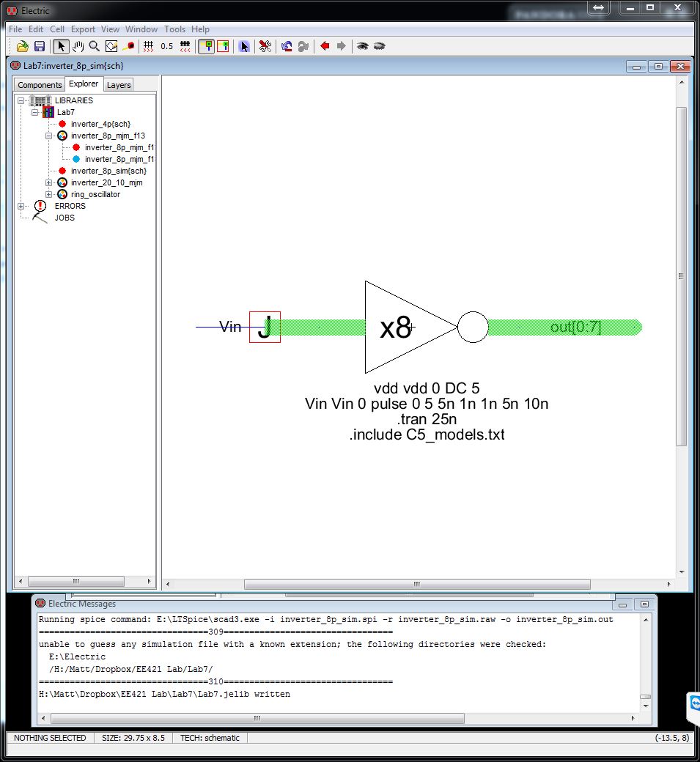
Task: Toggle the grid display icon
Action: point(149,46)
